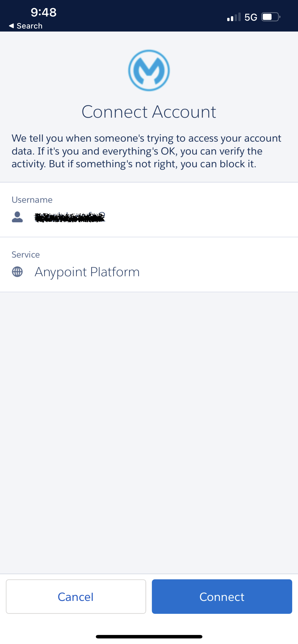Tap the Service field label
The width and height of the screenshot is (298, 644).
[x=26, y=255]
